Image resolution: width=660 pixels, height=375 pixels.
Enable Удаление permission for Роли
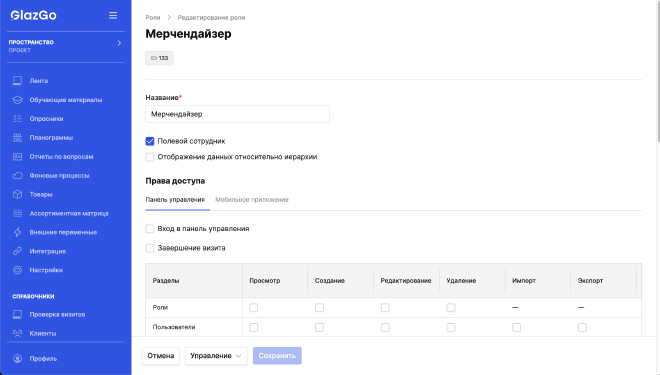coord(451,308)
